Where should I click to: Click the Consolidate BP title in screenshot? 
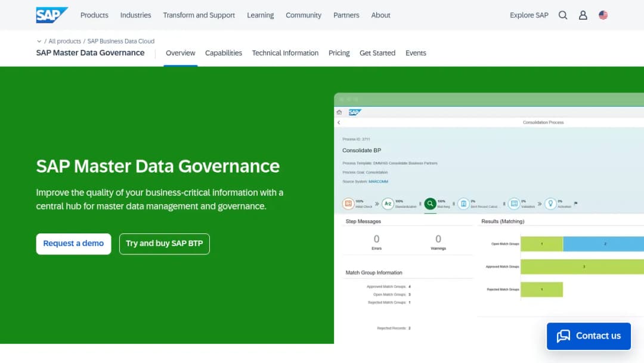click(362, 150)
